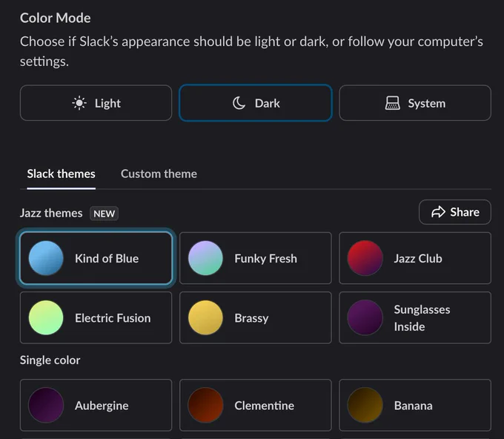
Task: Click the golden yellow Brassy swatch
Action: pos(205,317)
